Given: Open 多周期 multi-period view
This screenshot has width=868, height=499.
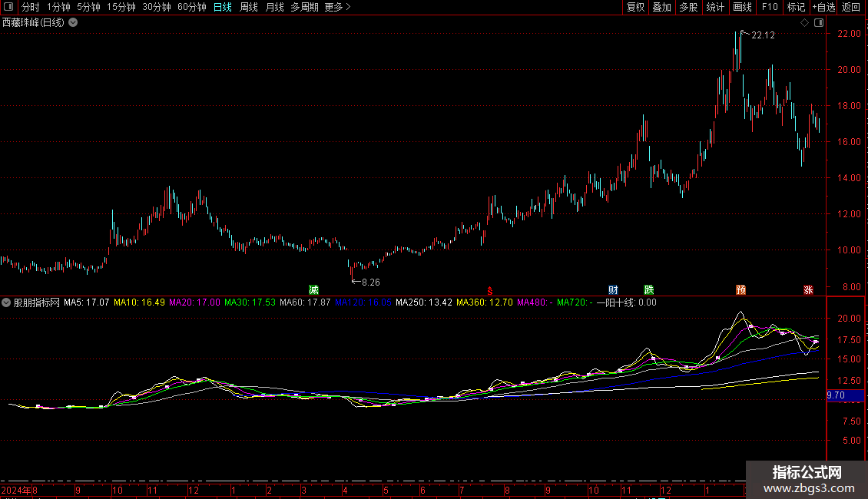Looking at the screenshot, I should tap(304, 7).
